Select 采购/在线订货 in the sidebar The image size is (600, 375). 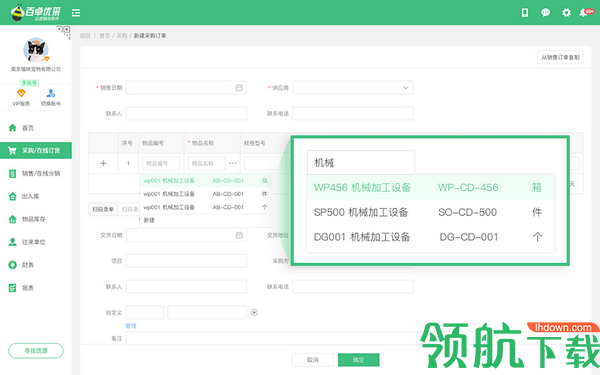pos(36,150)
